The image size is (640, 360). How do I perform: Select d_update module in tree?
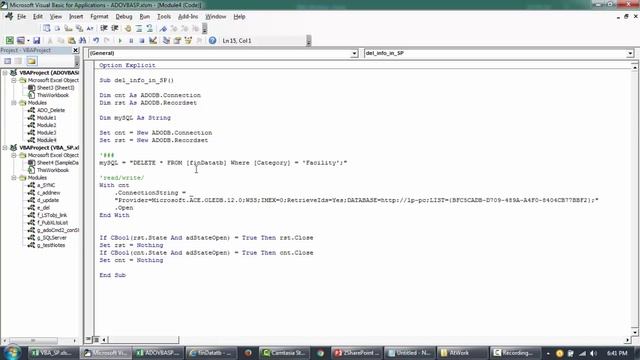[48, 200]
